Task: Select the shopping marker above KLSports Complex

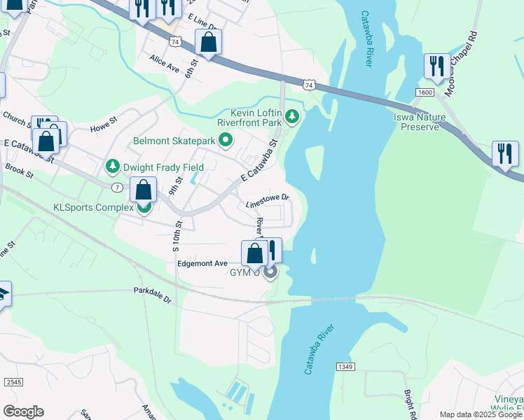Action: coord(143,192)
